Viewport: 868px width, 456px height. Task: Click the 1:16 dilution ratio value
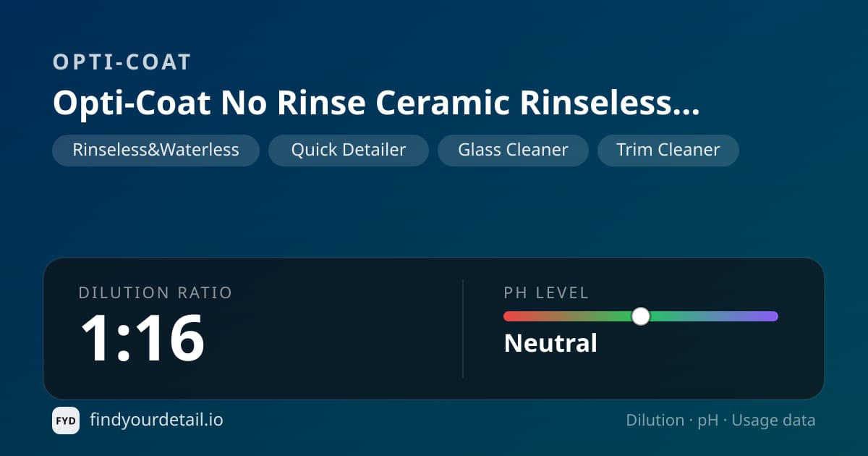pos(142,338)
